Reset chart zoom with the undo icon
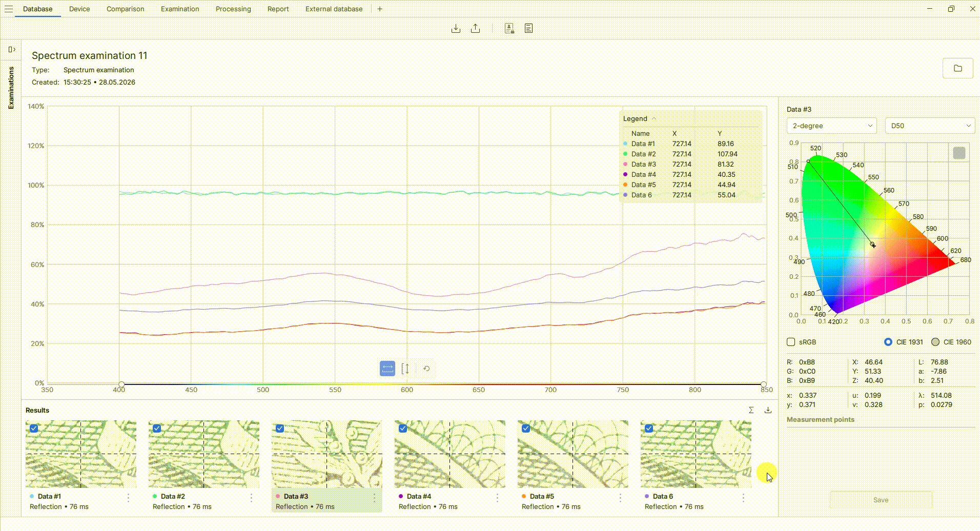 click(426, 369)
